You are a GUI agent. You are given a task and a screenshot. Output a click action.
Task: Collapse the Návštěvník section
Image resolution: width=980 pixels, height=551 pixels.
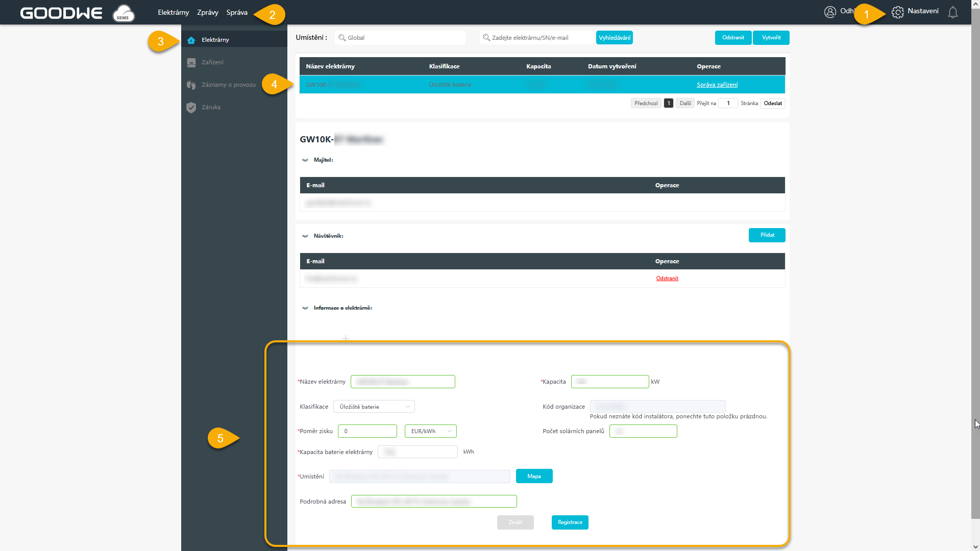(x=305, y=236)
